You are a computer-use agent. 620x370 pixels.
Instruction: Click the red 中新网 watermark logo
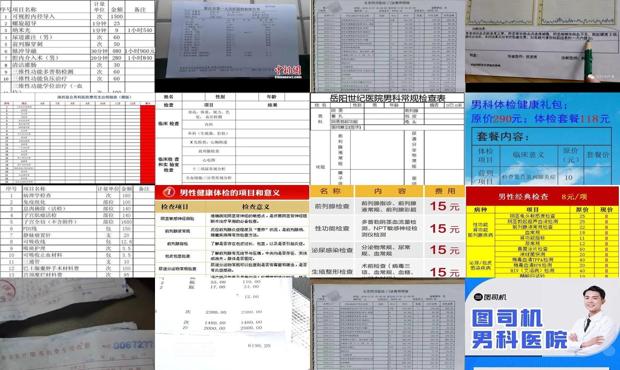click(288, 71)
